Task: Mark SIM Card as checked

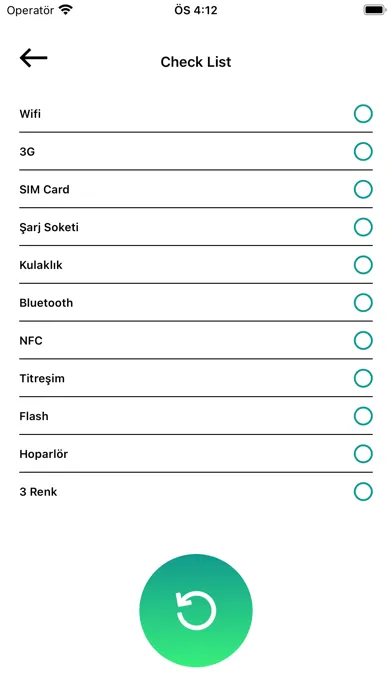Action: [x=363, y=190]
